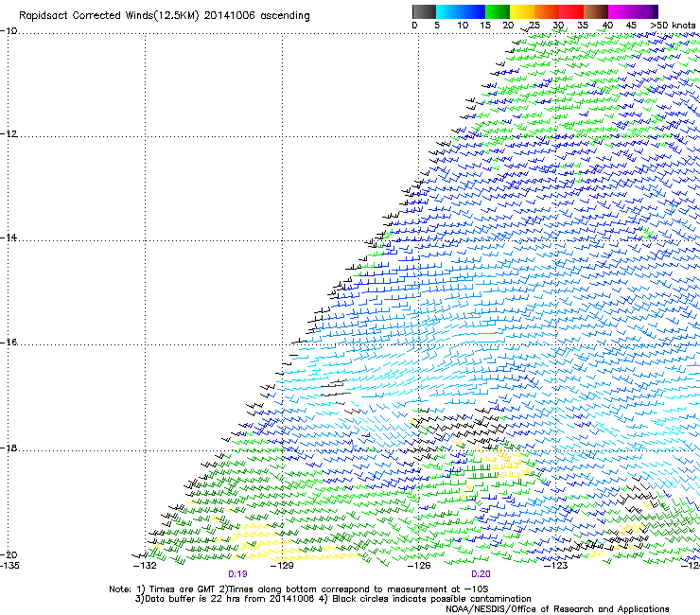Click the red 30-35 knots legend color
The width and height of the screenshot is (700, 615).
click(x=571, y=11)
